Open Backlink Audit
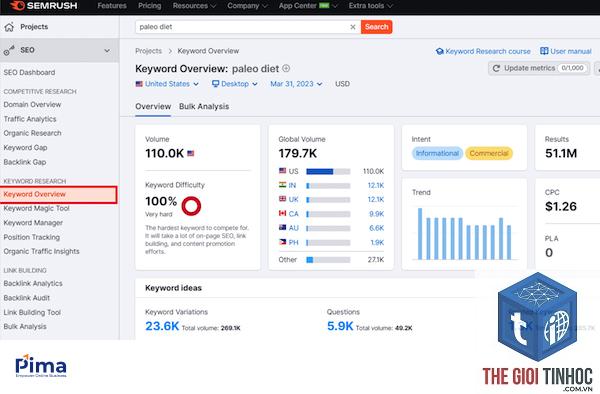This screenshot has height=394, width=600. [x=27, y=298]
